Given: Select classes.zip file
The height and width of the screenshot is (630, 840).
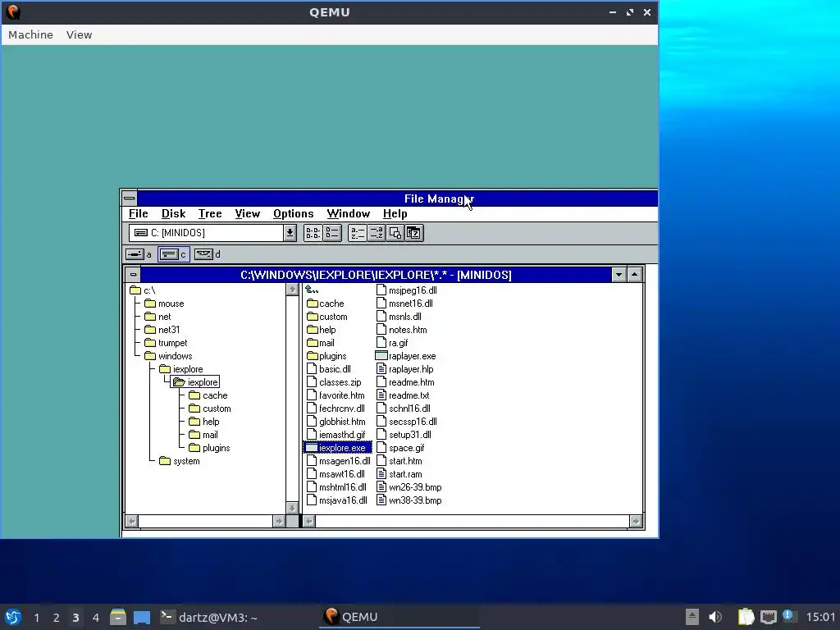Looking at the screenshot, I should (x=335, y=382).
